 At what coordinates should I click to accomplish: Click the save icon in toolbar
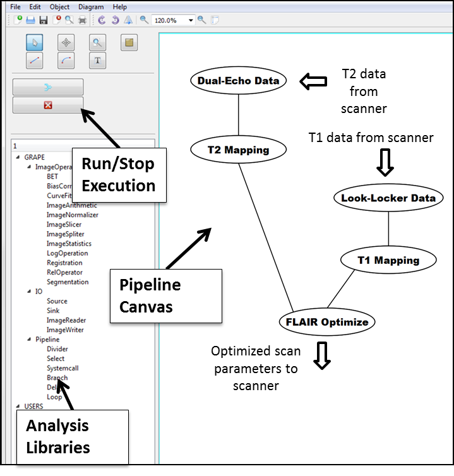tap(44, 20)
